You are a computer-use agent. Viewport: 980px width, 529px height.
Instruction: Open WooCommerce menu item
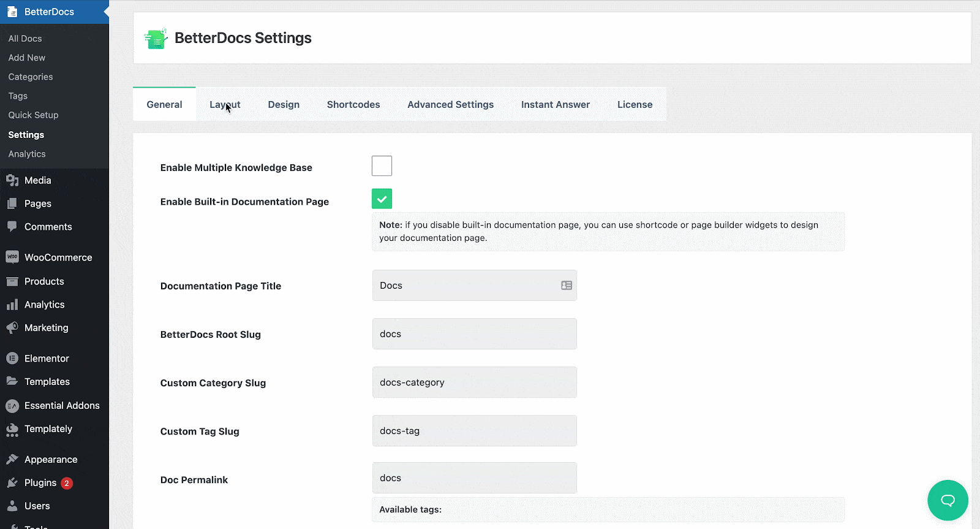(55, 257)
